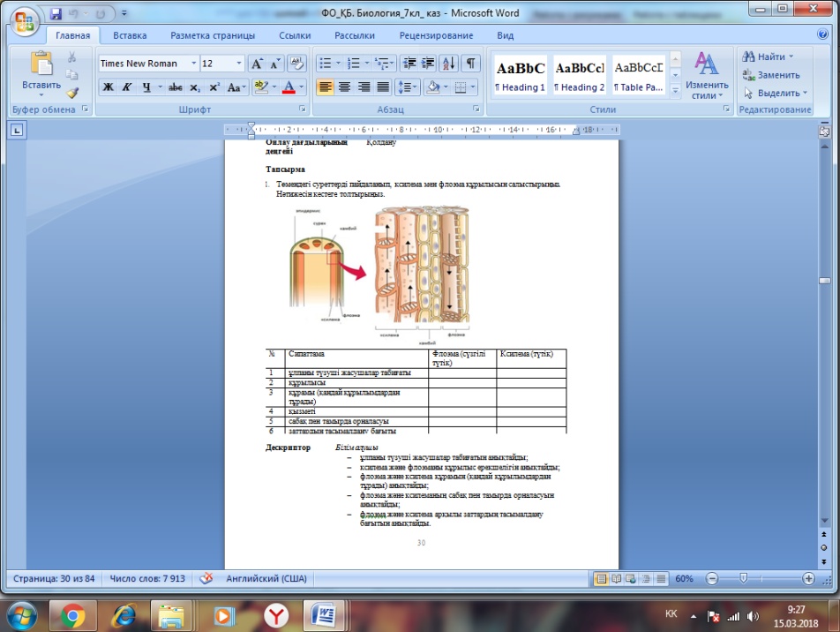Screen dimensions: 840x632
Task: Save document from Quick Access toolbar
Action: click(56, 14)
